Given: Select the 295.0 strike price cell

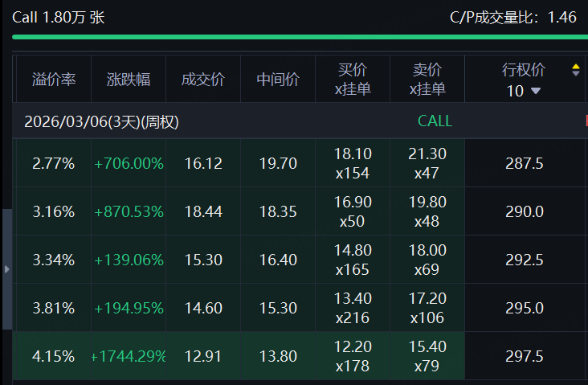Looking at the screenshot, I should [525, 308].
